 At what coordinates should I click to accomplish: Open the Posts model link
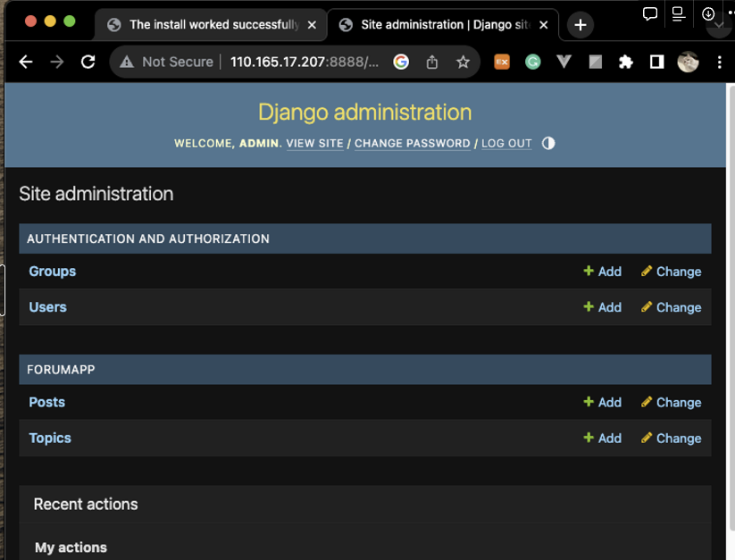[46, 402]
